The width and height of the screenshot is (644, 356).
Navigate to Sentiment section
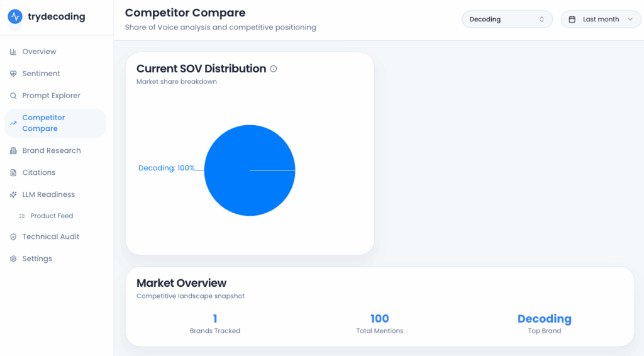[x=41, y=74]
